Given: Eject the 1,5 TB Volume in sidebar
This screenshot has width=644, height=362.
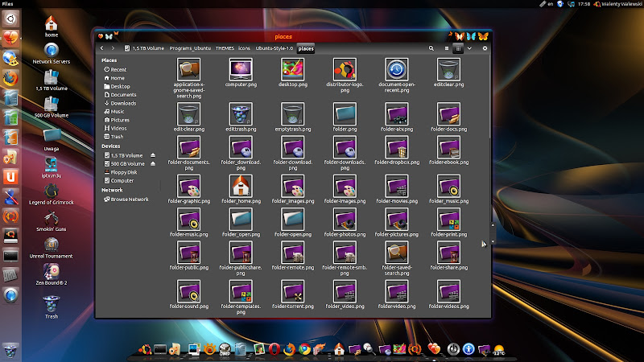Looking at the screenshot, I should [x=153, y=155].
